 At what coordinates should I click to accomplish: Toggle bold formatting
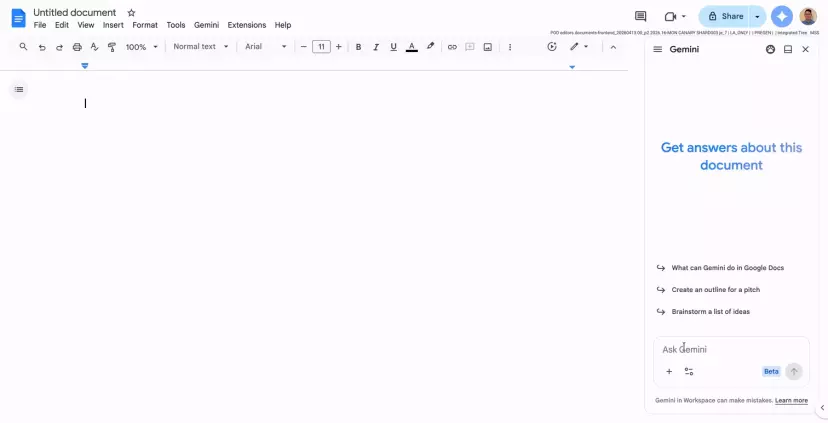[359, 47]
